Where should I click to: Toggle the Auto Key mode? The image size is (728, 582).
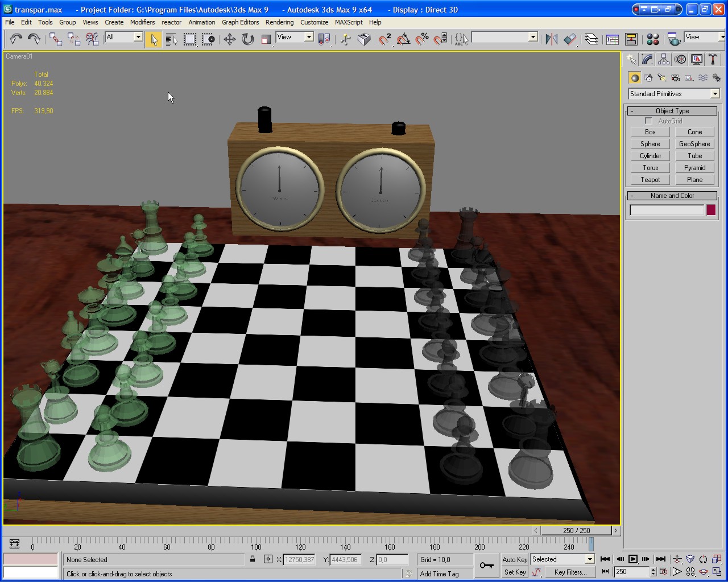point(515,560)
